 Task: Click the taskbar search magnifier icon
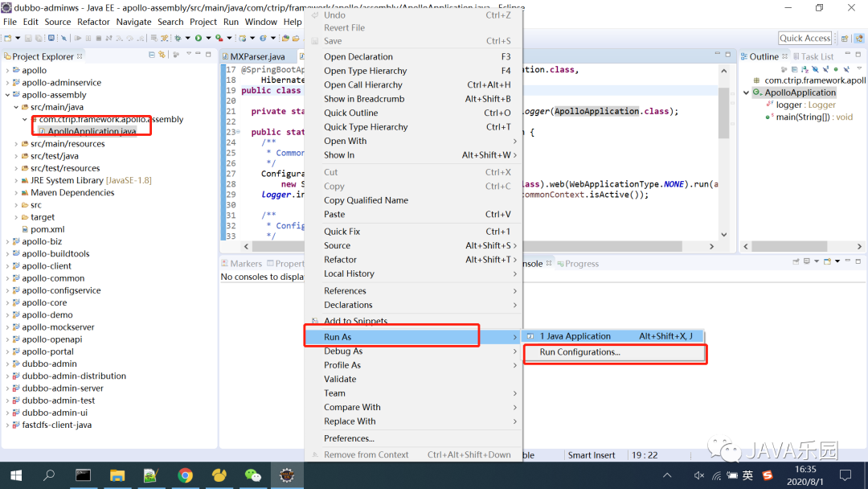click(49, 475)
